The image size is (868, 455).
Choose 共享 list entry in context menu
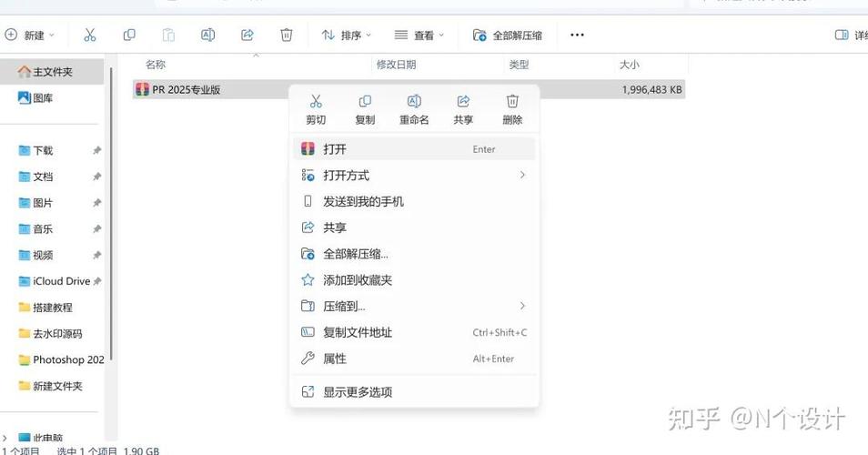pos(414,227)
